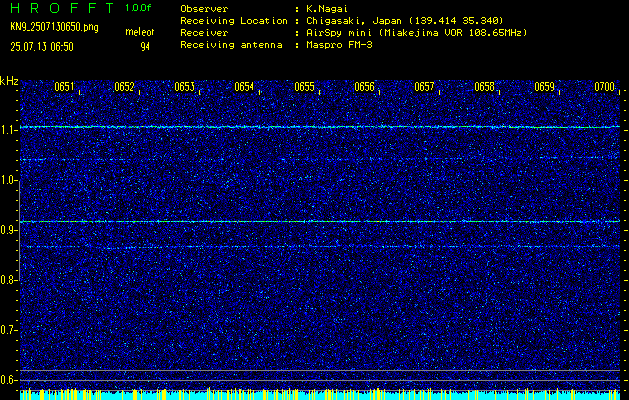Image resolution: width=629 pixels, height=400 pixels.
Task: Click the 0.6 kHz axis label
Action: [7, 380]
